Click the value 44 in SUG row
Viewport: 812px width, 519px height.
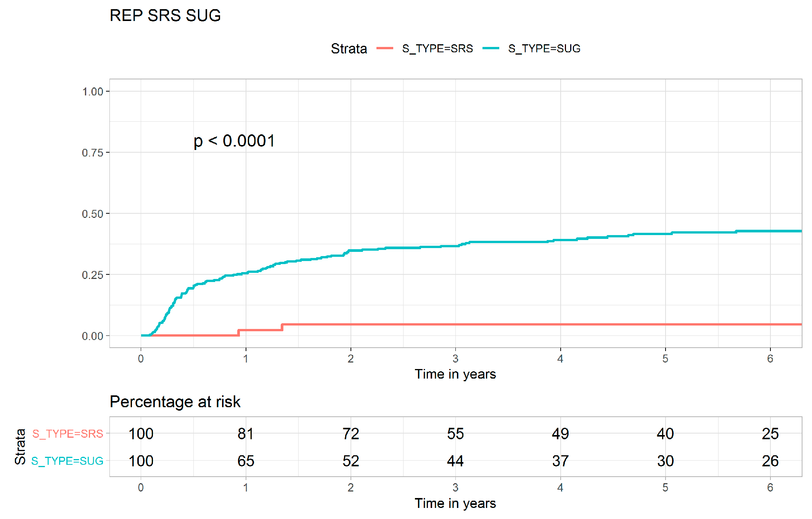click(455, 461)
